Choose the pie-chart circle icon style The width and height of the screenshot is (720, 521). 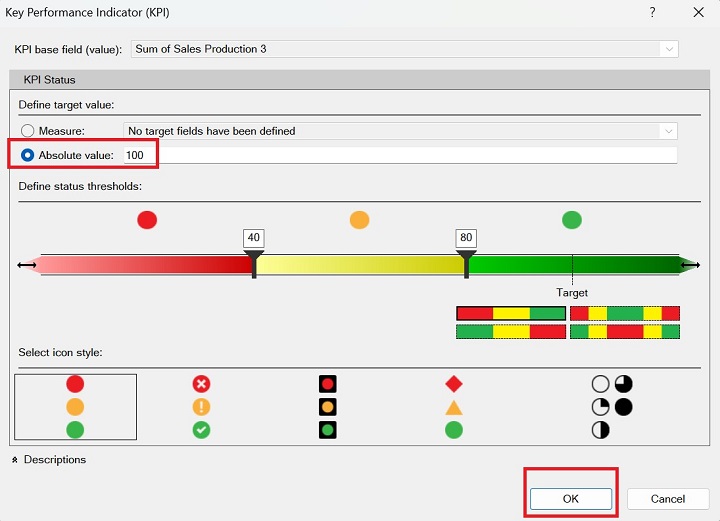pos(612,407)
